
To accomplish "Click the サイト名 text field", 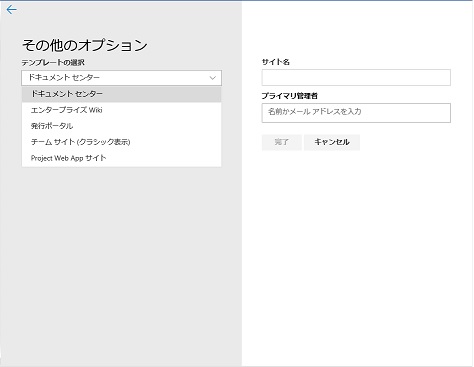I will point(356,78).
